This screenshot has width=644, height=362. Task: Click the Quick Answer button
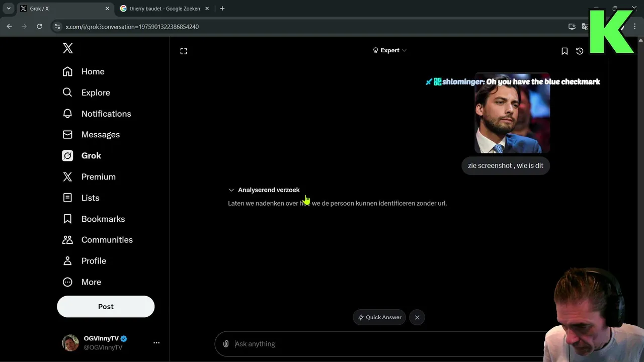379,317
